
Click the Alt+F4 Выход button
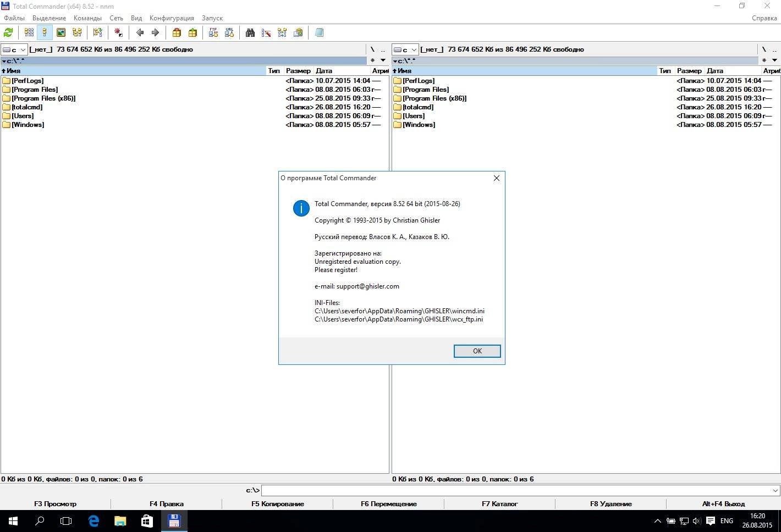(723, 503)
